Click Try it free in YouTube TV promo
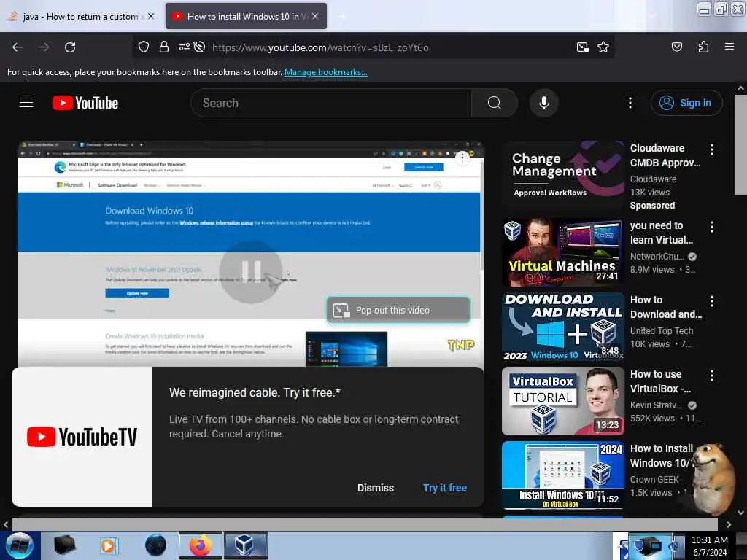This screenshot has height=560, width=747. (445, 488)
